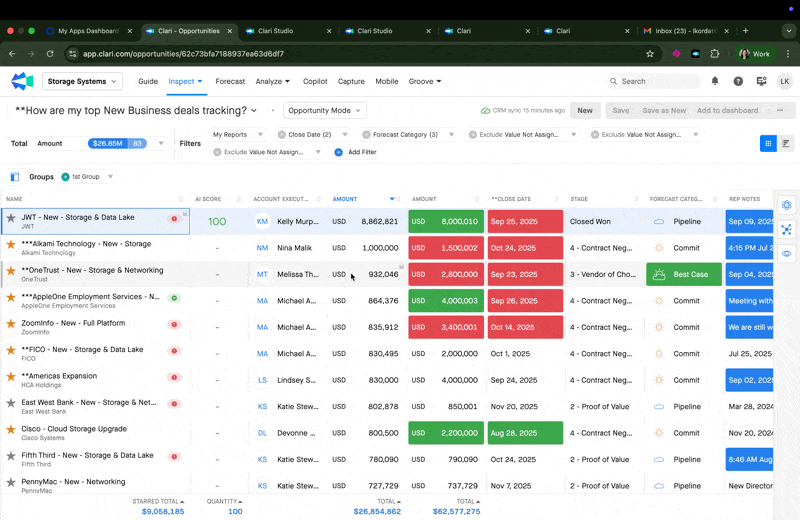
Task: Click the CRM sync cloud icon
Action: tap(485, 110)
